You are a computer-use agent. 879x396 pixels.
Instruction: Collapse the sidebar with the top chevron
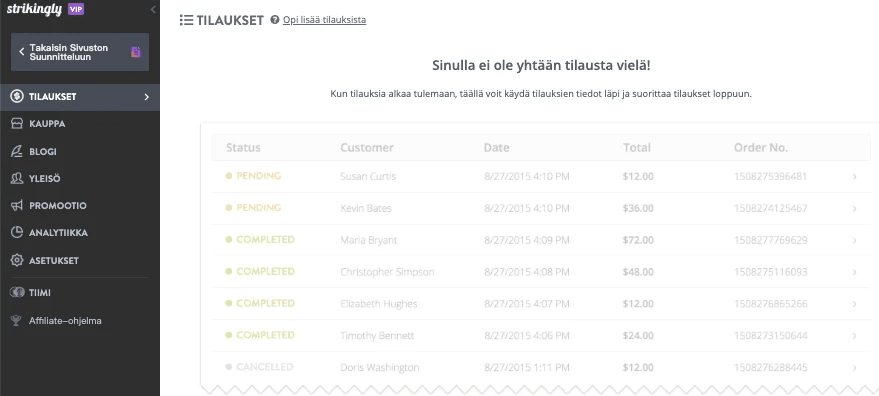click(153, 9)
